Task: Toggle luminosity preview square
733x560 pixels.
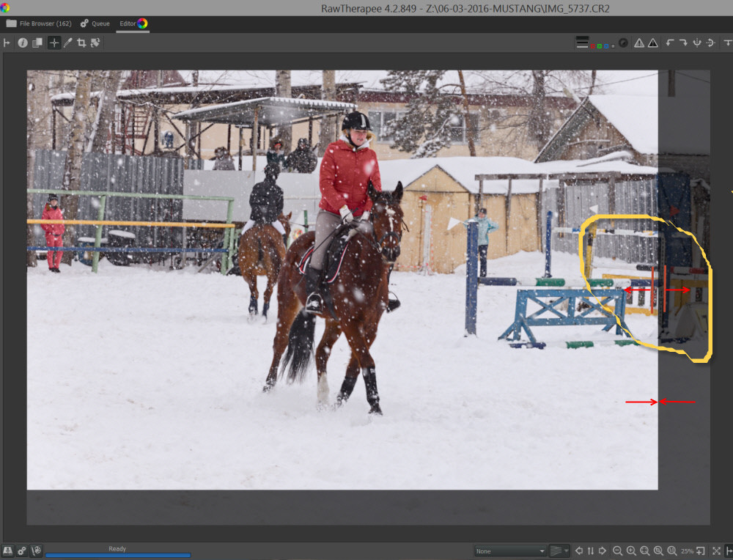Action: pyautogui.click(x=613, y=45)
